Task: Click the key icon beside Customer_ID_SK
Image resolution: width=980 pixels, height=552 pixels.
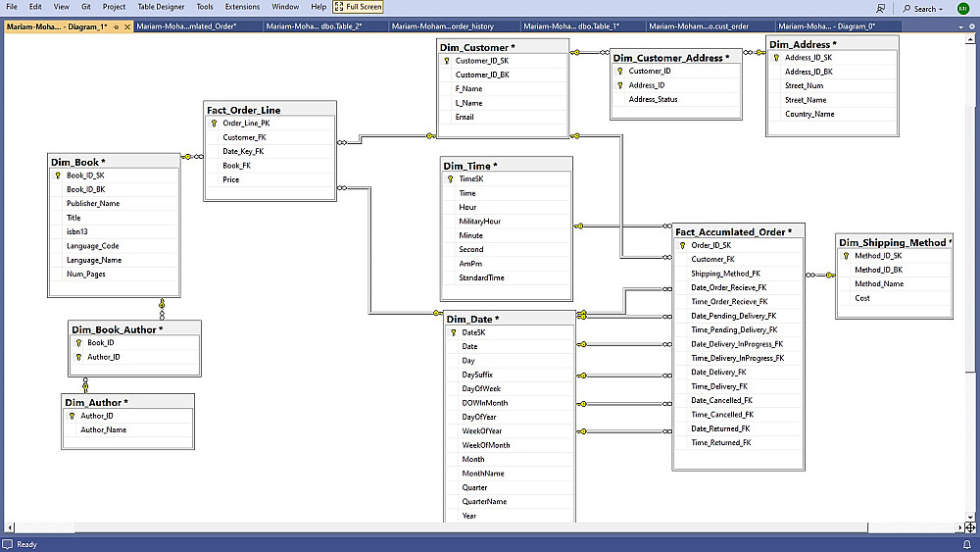Action: point(446,61)
